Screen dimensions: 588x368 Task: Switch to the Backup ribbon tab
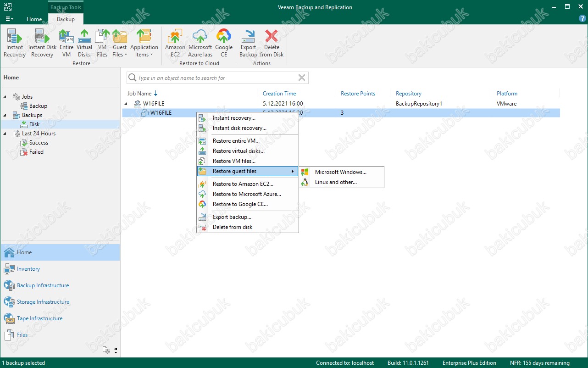pyautogui.click(x=66, y=19)
